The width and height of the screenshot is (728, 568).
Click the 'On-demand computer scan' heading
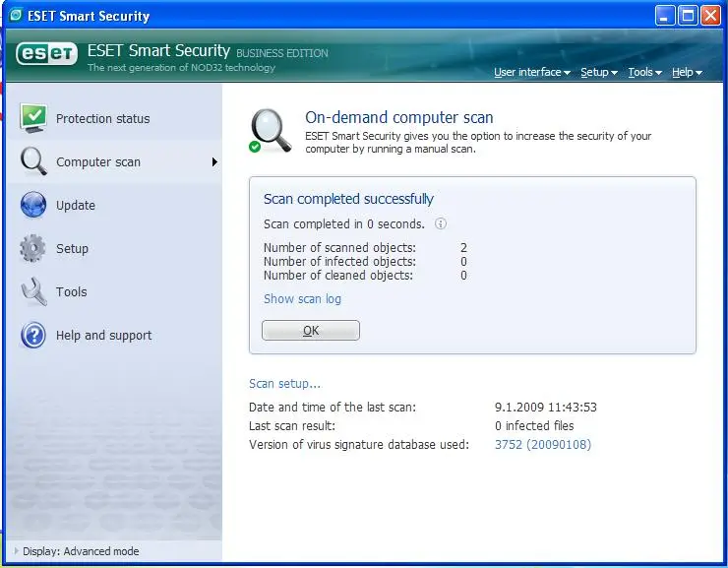coord(399,117)
